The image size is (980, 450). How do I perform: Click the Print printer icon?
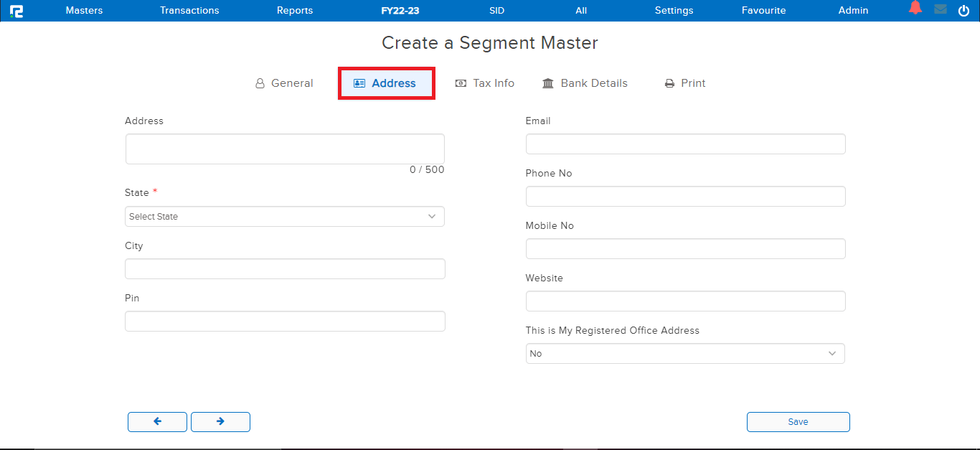click(669, 83)
